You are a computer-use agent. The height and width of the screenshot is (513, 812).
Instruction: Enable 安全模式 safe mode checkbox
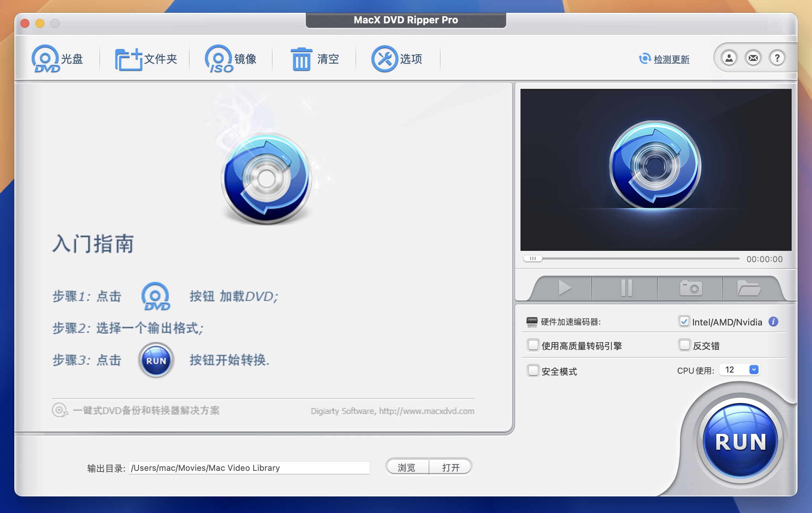(x=533, y=371)
